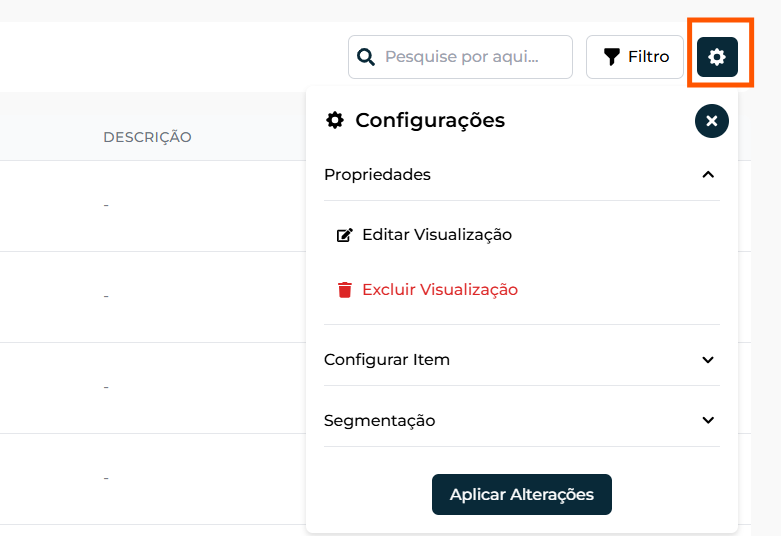
Task: Open settings with the gear button
Action: pyautogui.click(x=717, y=57)
